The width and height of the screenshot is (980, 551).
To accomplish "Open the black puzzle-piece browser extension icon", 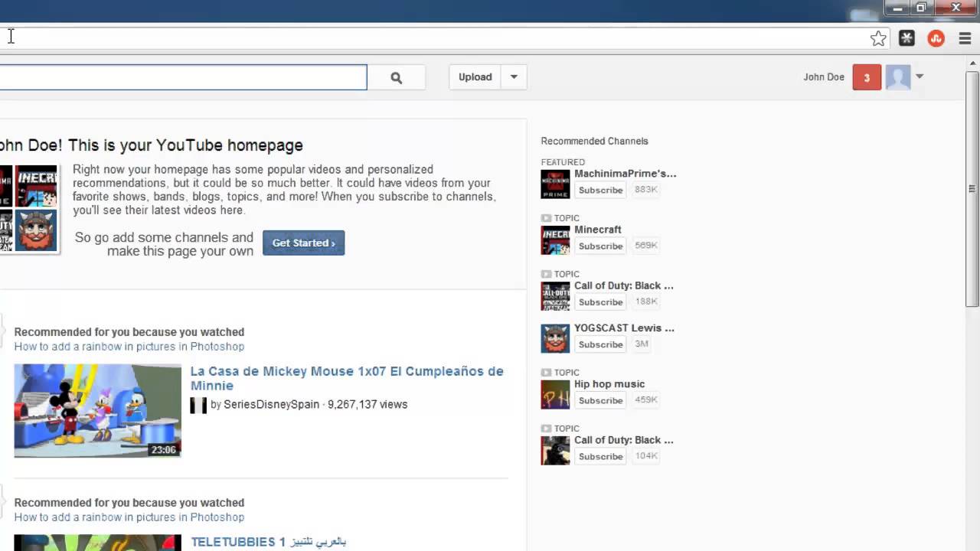I will coord(907,38).
